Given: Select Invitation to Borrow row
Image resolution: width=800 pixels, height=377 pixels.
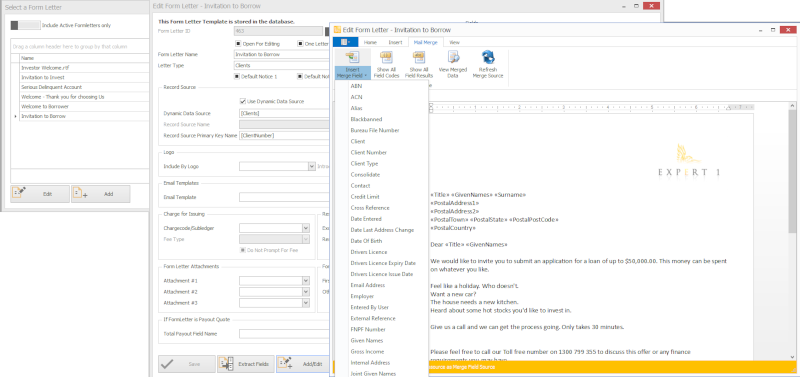Looking at the screenshot, I should pyautogui.click(x=84, y=116).
